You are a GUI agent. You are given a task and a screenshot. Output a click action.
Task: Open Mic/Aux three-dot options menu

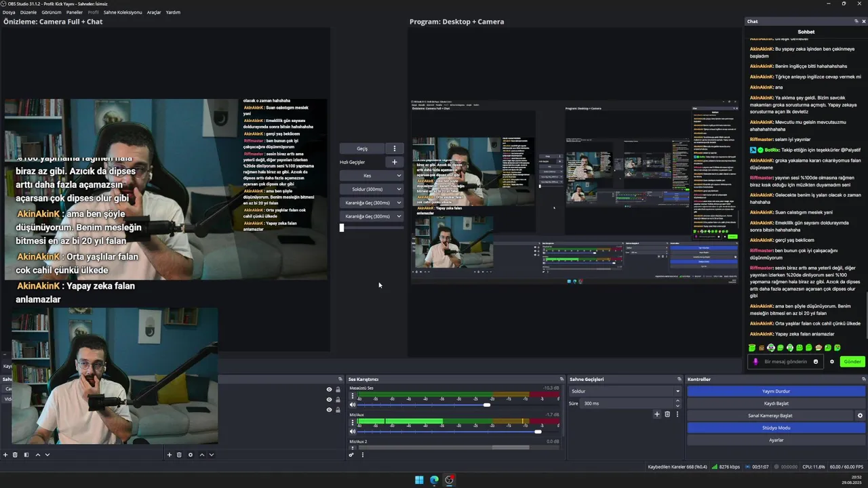[x=353, y=422]
